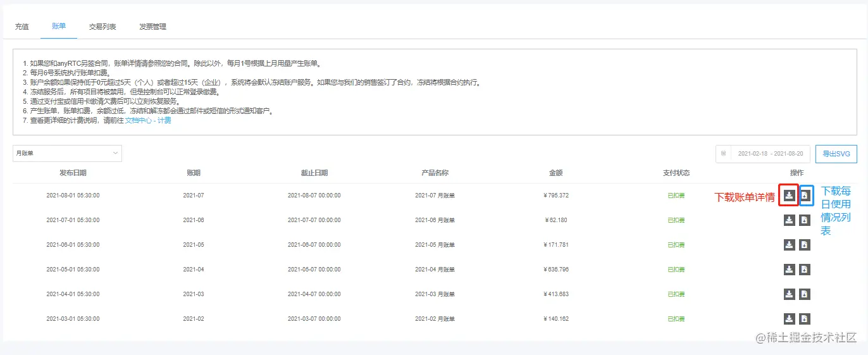The height and width of the screenshot is (355, 868).
Task: Click product name 2021-02 月账单
Action: 435,319
